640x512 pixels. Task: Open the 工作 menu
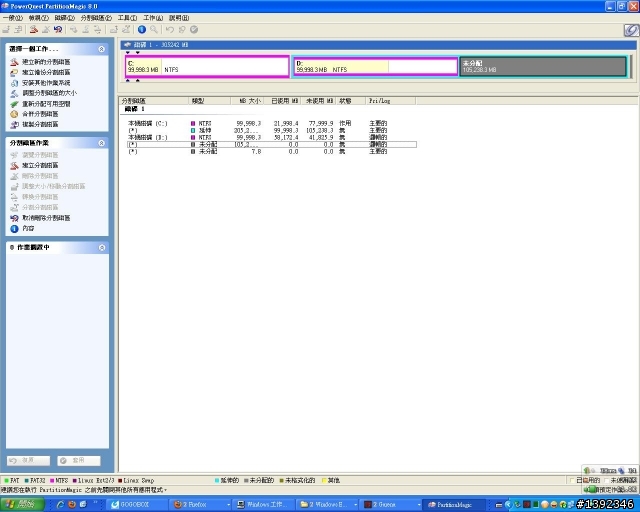pos(153,18)
